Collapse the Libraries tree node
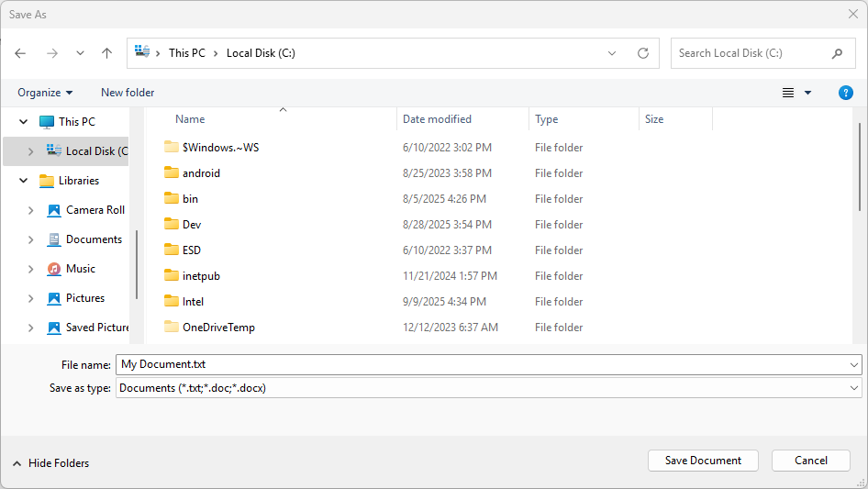The image size is (868, 489). click(23, 181)
